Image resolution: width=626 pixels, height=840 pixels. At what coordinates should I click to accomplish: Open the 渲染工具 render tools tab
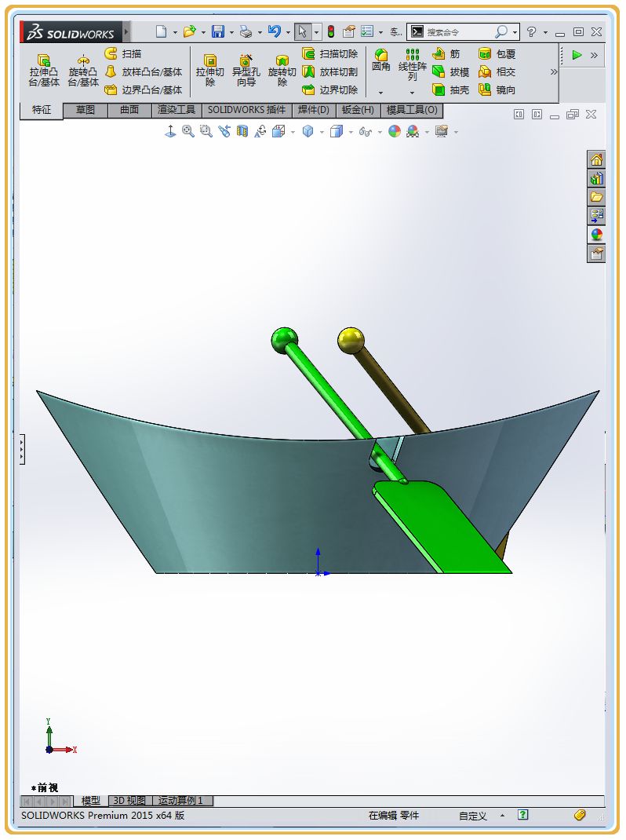177,110
